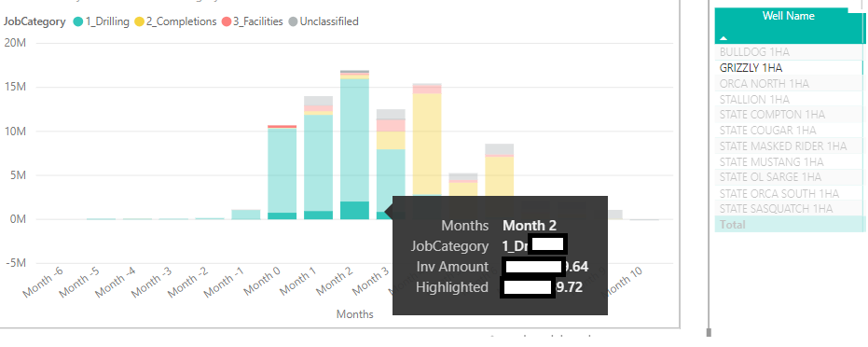Select STATE ORCA SOUTH 1HA row
Image resolution: width=868 pixels, height=347 pixels.
[789, 193]
